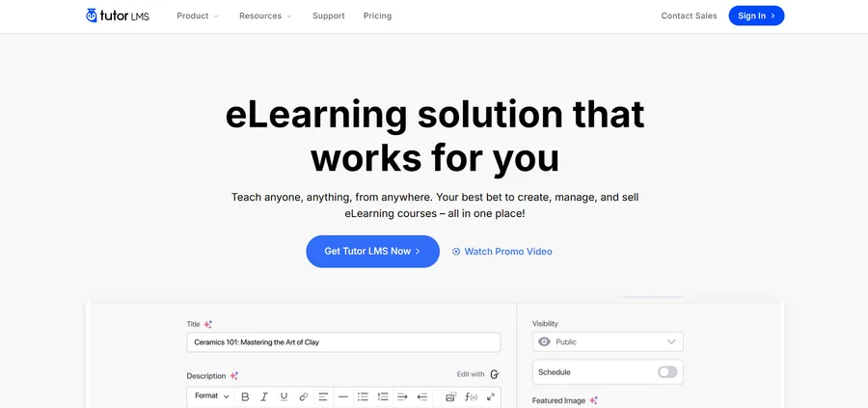Click the Get Tutor LMS Now button
Screen dimensions: 868x408
(x=372, y=252)
